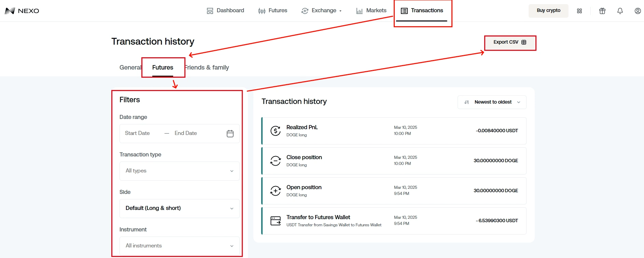Open the Realized PnL transaction row

[394, 131]
